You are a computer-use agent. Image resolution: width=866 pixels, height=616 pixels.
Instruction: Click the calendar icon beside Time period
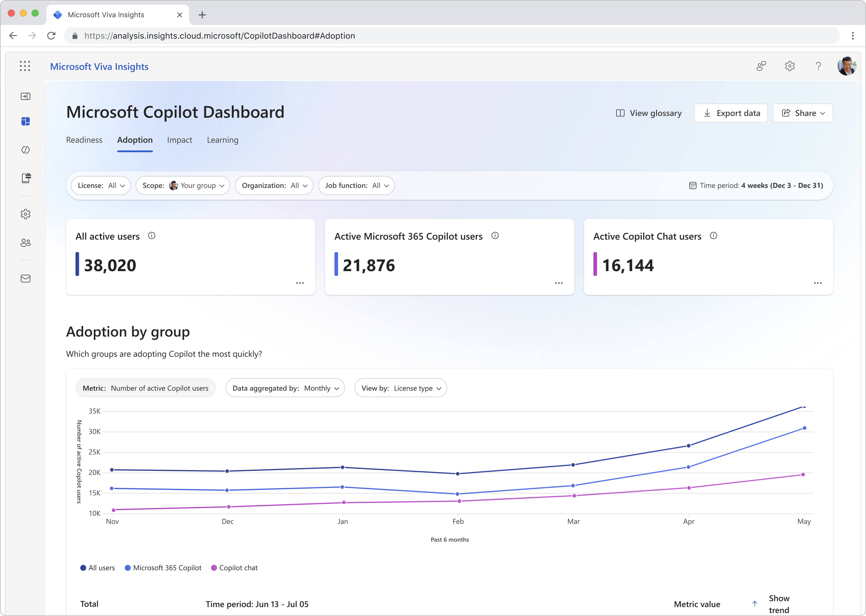(693, 186)
